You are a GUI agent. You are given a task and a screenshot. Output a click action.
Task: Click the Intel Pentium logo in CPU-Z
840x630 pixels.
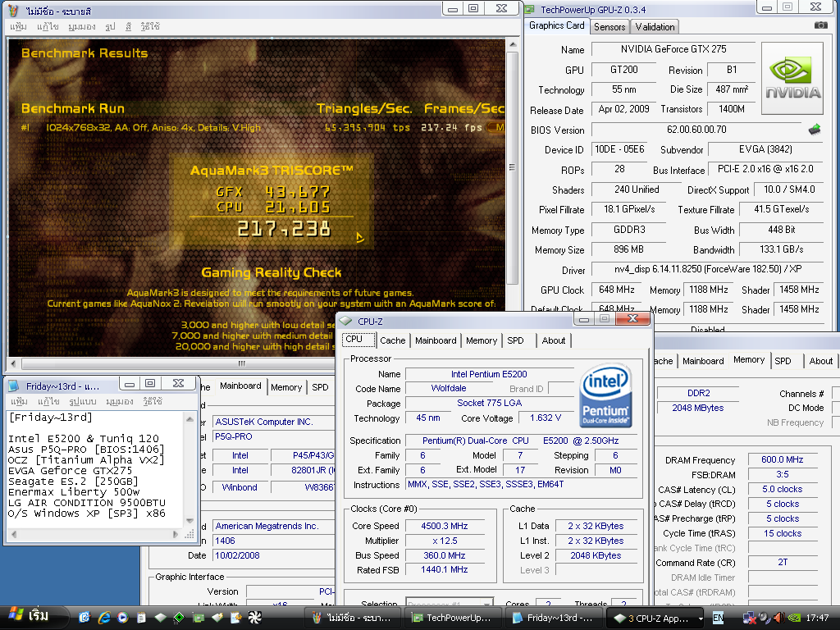pyautogui.click(x=605, y=395)
